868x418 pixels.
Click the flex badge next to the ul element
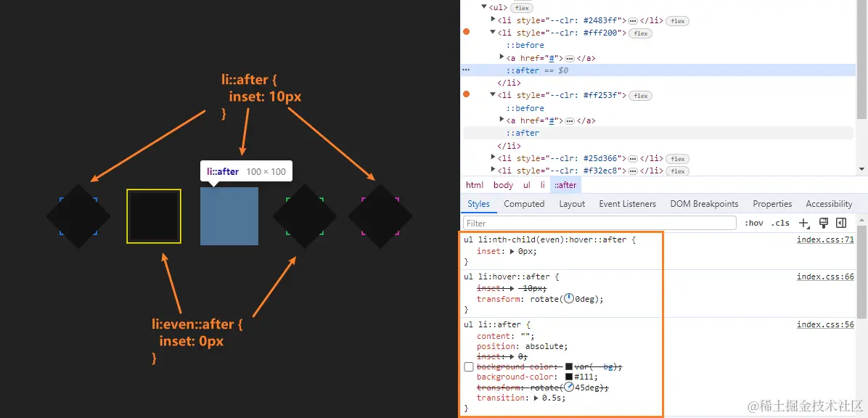(x=522, y=7)
